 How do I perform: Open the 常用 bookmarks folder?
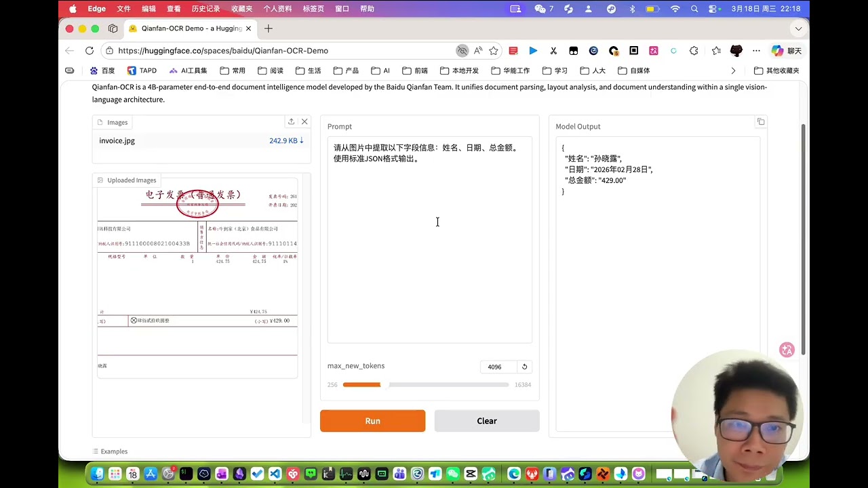click(233, 70)
